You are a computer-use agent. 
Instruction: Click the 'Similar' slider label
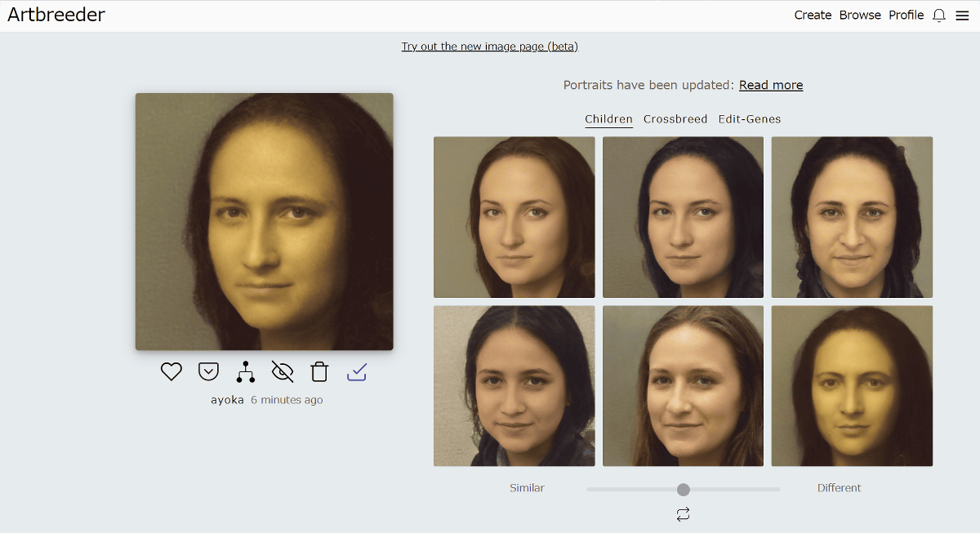527,488
